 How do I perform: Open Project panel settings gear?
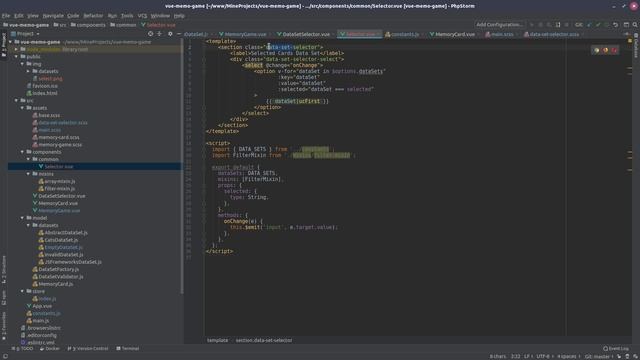point(170,34)
